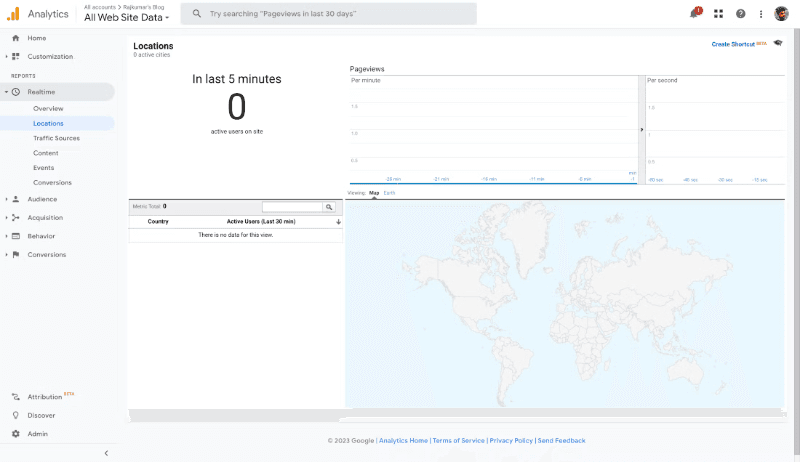This screenshot has width=800, height=462.
Task: Expand the Customization section arrow
Action: coord(6,56)
